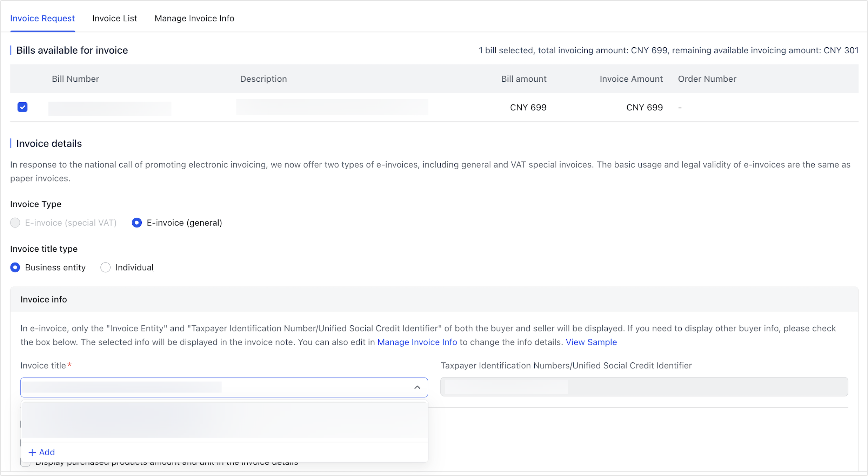Open the Manage Invoice Info tab
This screenshot has width=868, height=476.
pos(194,18)
